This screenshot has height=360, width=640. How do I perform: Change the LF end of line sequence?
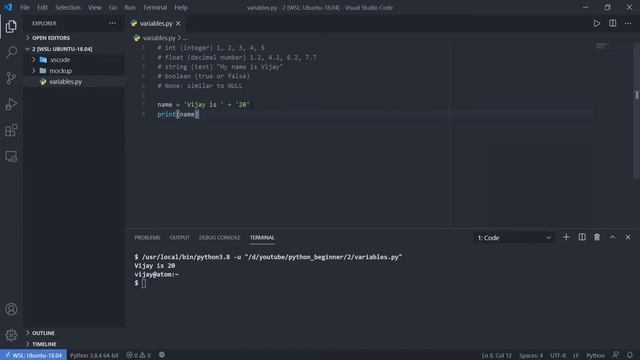coord(576,355)
